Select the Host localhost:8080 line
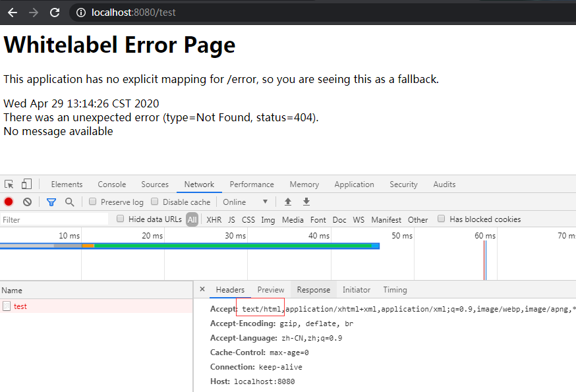Viewport: 576px width, 392px height. tap(252, 381)
